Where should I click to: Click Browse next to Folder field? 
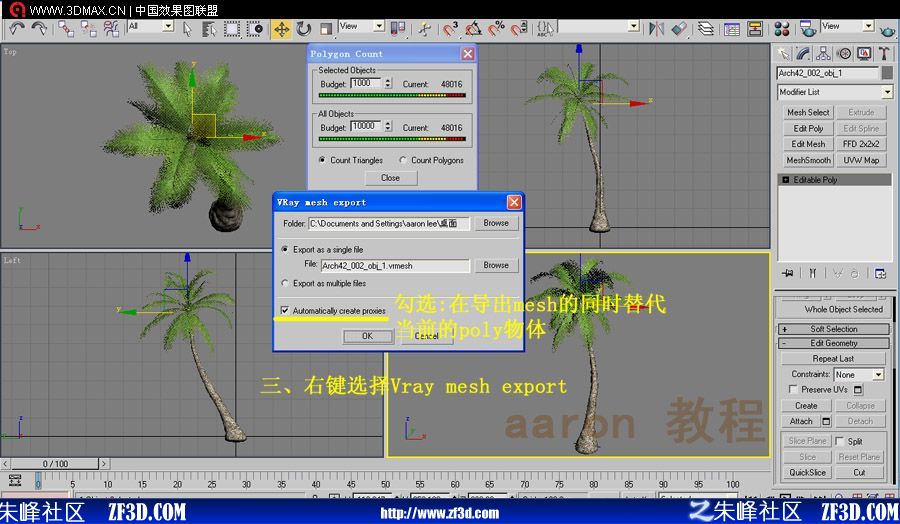point(496,223)
